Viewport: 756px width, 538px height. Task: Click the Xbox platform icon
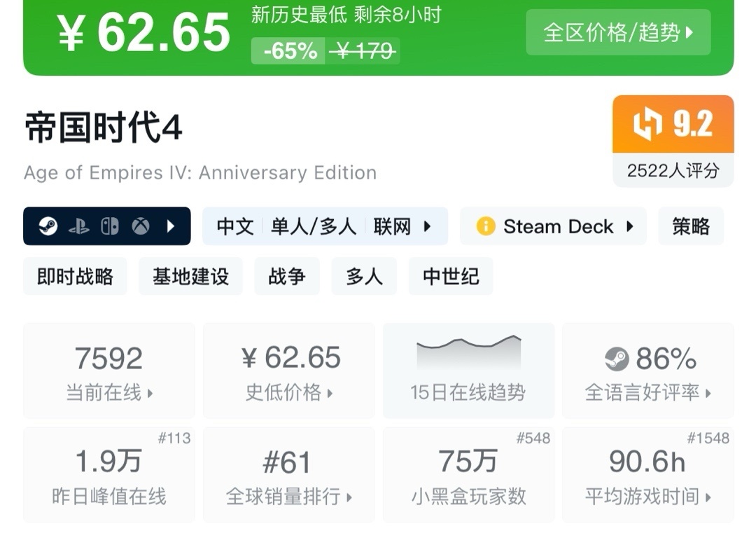click(141, 226)
